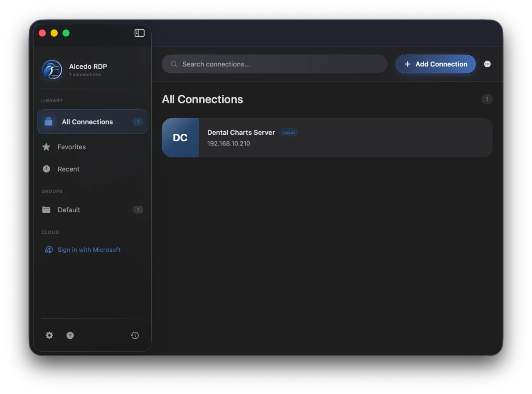Click the Microsoft account sign-in icon
532x394 pixels.
click(x=49, y=250)
